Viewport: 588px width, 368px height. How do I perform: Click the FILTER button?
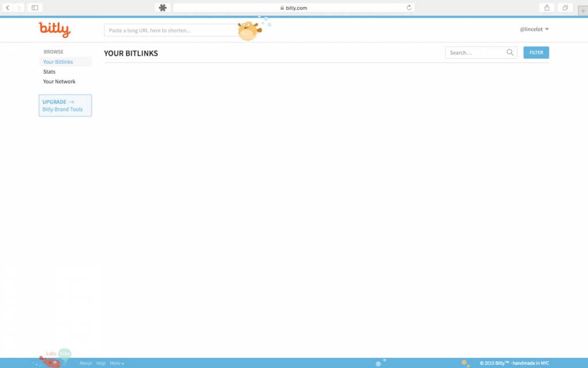[536, 52]
